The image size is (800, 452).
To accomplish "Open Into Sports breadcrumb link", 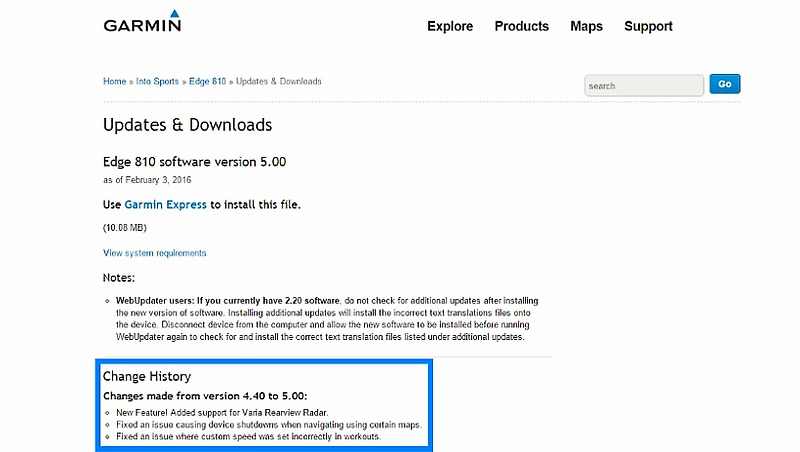I will [x=157, y=81].
